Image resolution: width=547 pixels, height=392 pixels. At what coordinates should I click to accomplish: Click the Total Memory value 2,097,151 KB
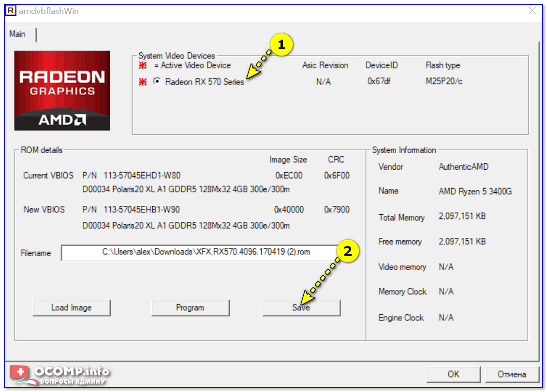click(462, 216)
